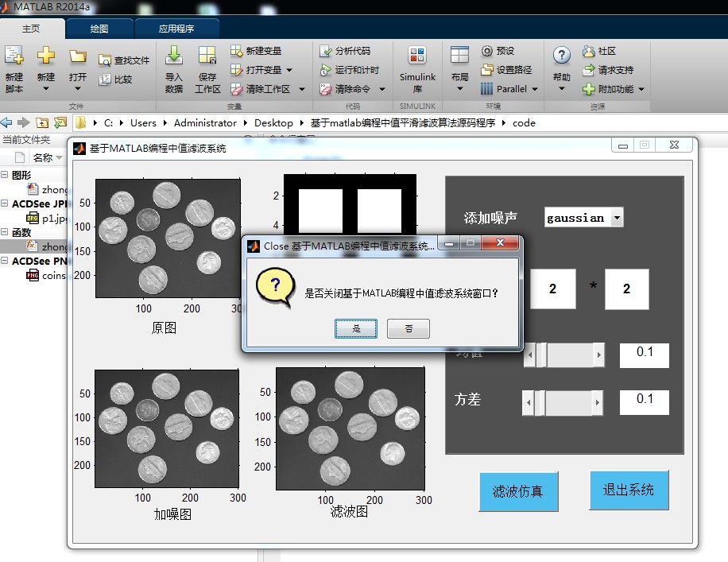This screenshot has height=562, width=728.
Task: Click the 滤波仿真 button
Action: tap(518, 491)
